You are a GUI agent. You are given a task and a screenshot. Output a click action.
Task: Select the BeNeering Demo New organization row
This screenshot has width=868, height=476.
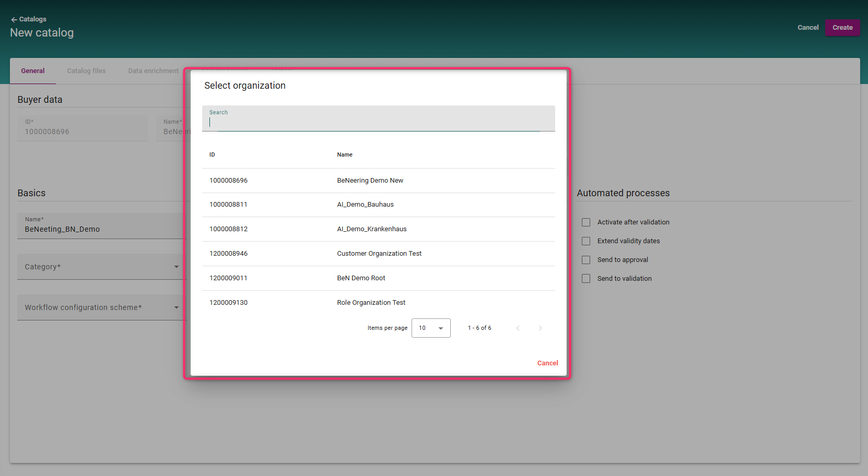tap(370, 181)
